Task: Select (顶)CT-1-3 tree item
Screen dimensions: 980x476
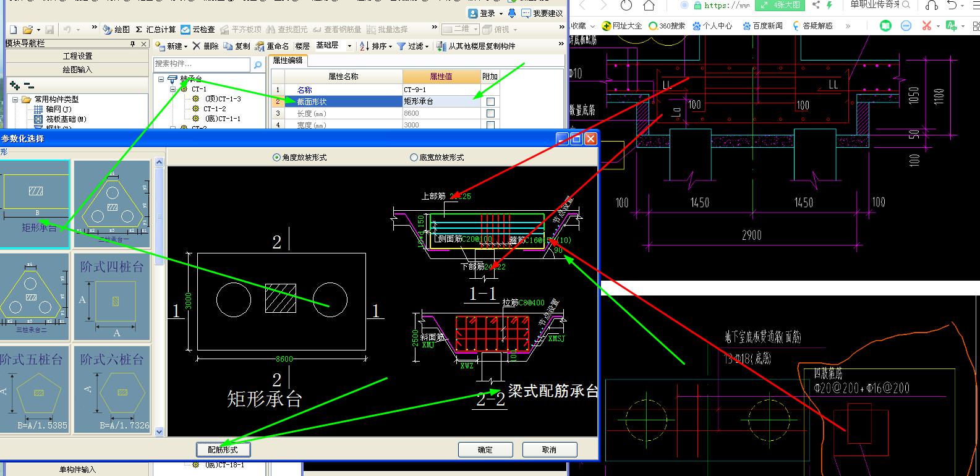Action: pos(217,99)
